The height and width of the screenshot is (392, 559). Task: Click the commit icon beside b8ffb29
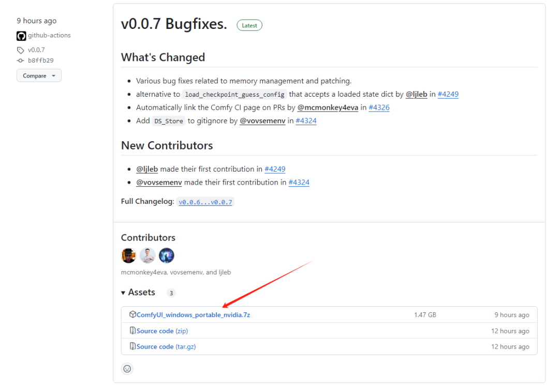pos(20,61)
